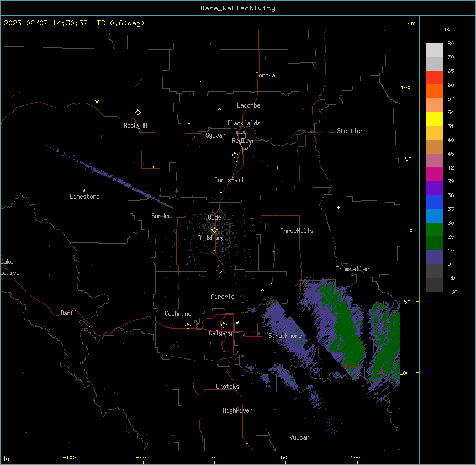Image resolution: width=476 pixels, height=465 pixels.
Task: Click the Ponoka city label
Action: pyautogui.click(x=265, y=75)
